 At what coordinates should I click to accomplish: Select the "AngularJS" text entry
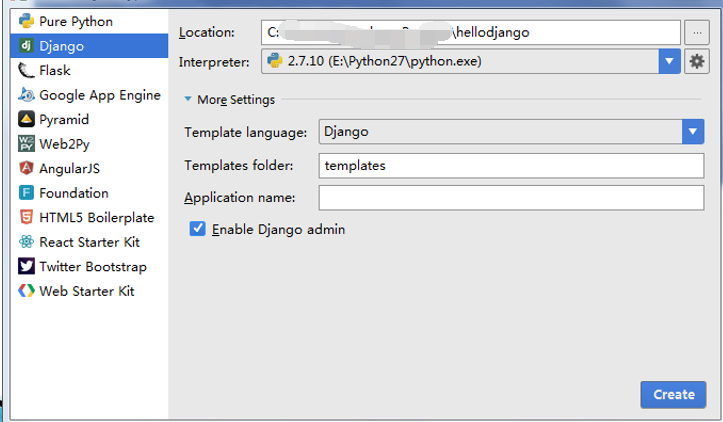pyautogui.click(x=70, y=169)
